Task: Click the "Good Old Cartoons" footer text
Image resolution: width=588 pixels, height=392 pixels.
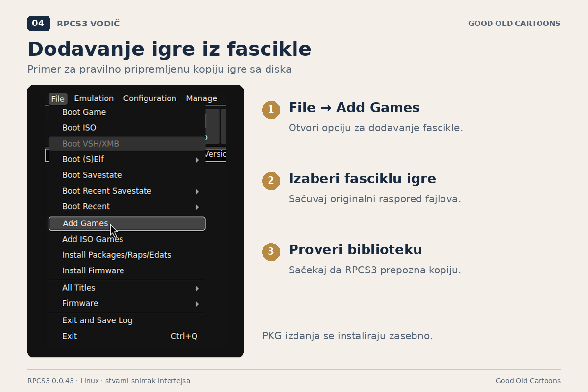Action: coord(528,381)
